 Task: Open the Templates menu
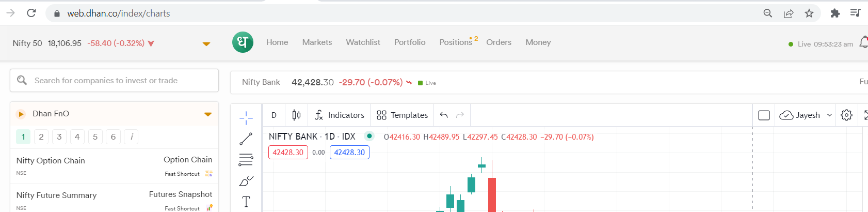click(403, 115)
